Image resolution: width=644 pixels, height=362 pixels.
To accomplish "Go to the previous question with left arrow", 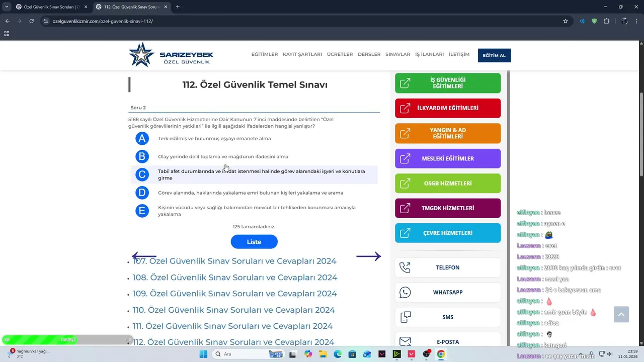I will (x=144, y=256).
